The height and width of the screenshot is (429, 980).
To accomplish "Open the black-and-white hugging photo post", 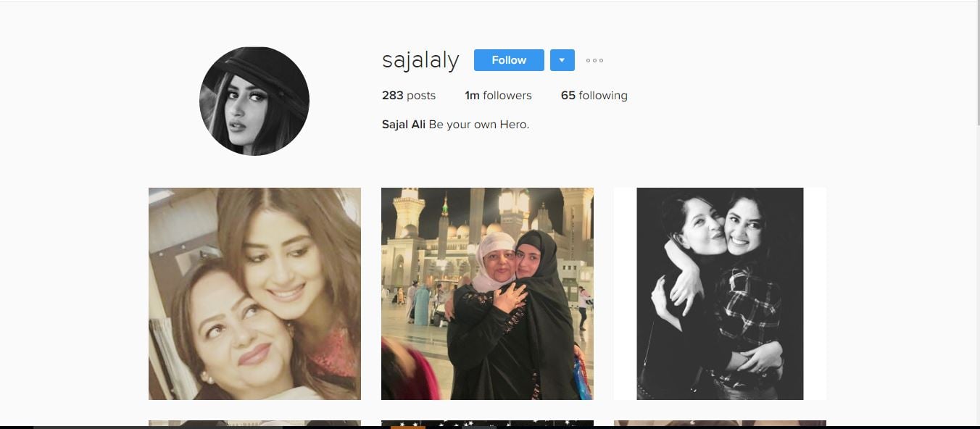I will pos(720,293).
